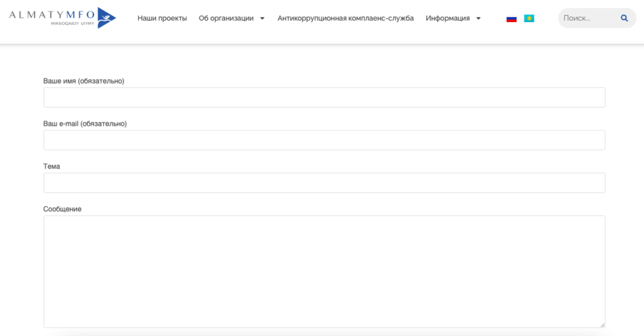Switch site language to Kazakh flag
This screenshot has width=644, height=336.
pyautogui.click(x=529, y=19)
